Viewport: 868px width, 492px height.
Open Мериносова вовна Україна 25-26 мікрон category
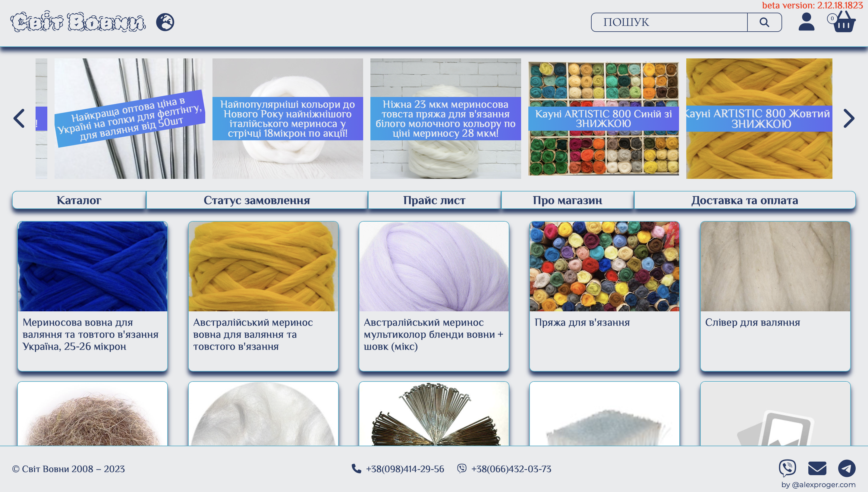point(93,296)
